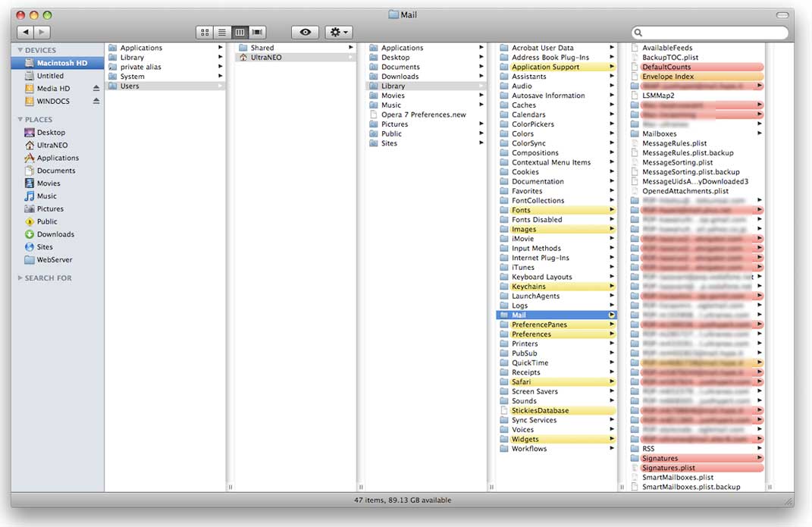Select Library folder in third column
The width and height of the screenshot is (812, 527).
point(426,86)
